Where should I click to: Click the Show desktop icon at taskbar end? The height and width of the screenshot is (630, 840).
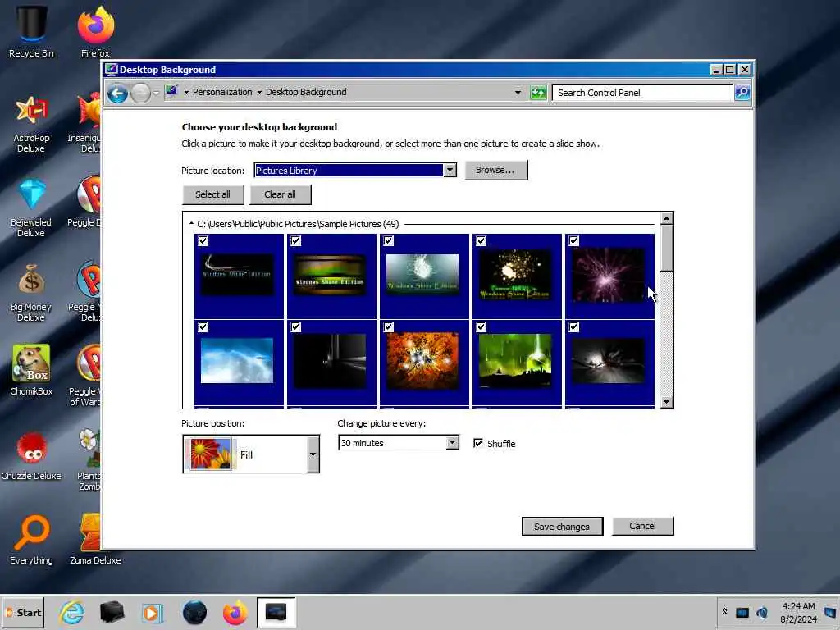tap(830, 612)
